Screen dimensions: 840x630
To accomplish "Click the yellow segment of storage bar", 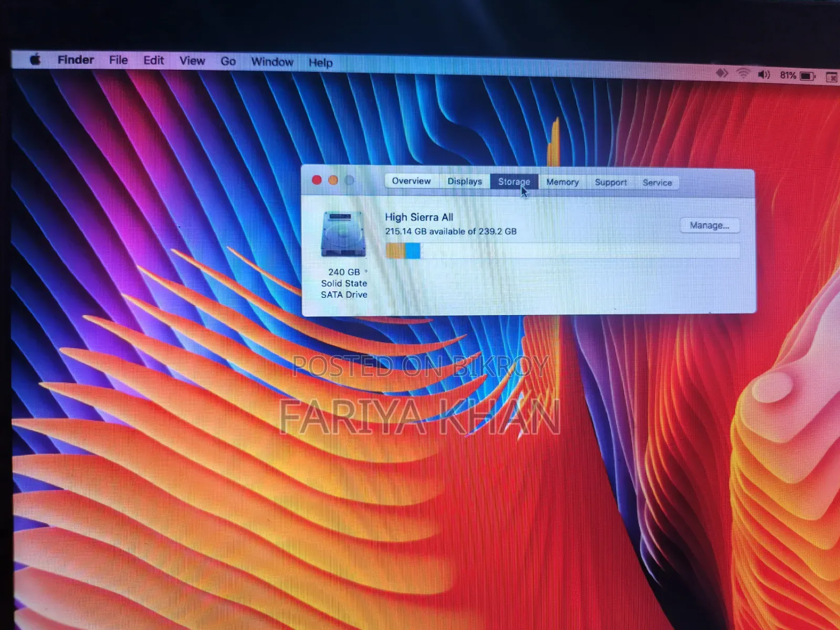I will pos(396,250).
